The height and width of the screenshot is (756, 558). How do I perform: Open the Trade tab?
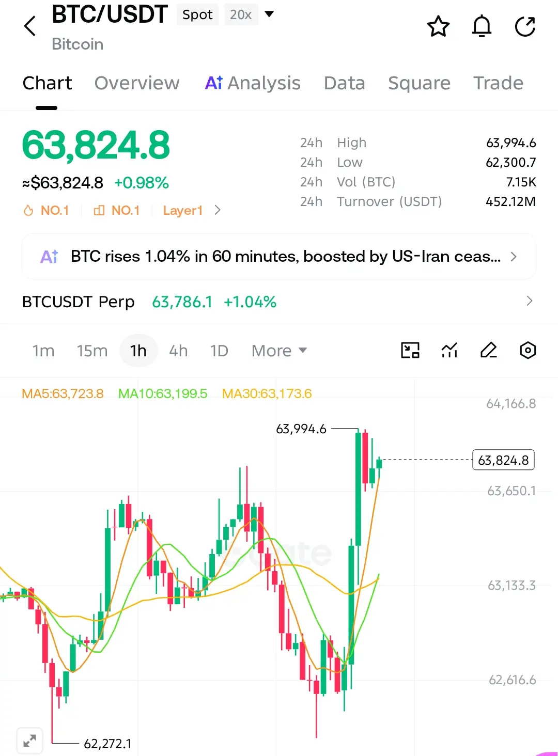pos(499,83)
